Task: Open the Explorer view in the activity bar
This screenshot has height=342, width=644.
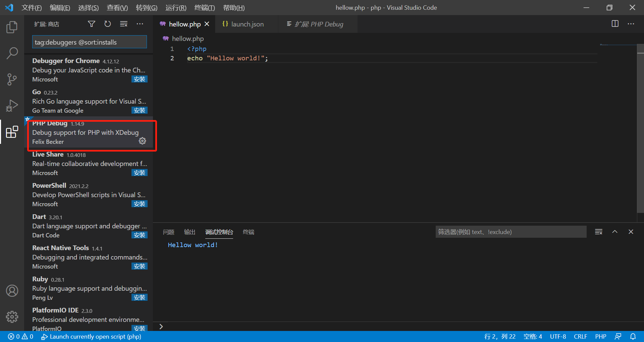Action: [x=12, y=27]
